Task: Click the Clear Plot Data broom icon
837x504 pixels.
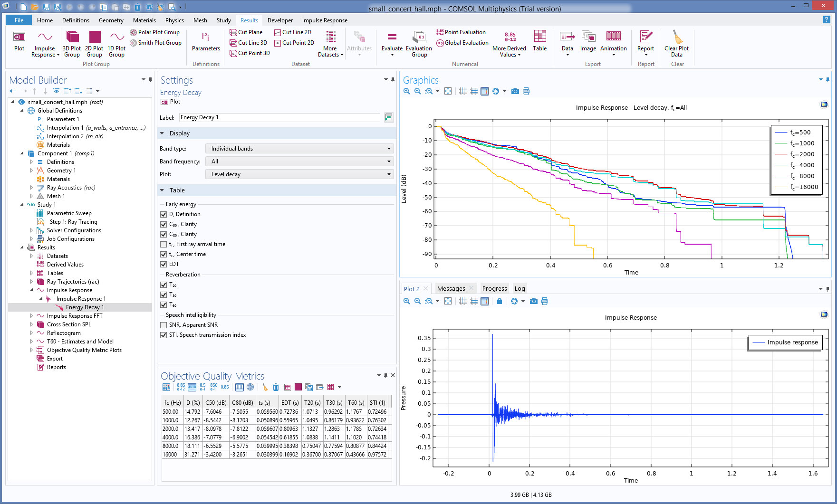Action: pyautogui.click(x=677, y=38)
